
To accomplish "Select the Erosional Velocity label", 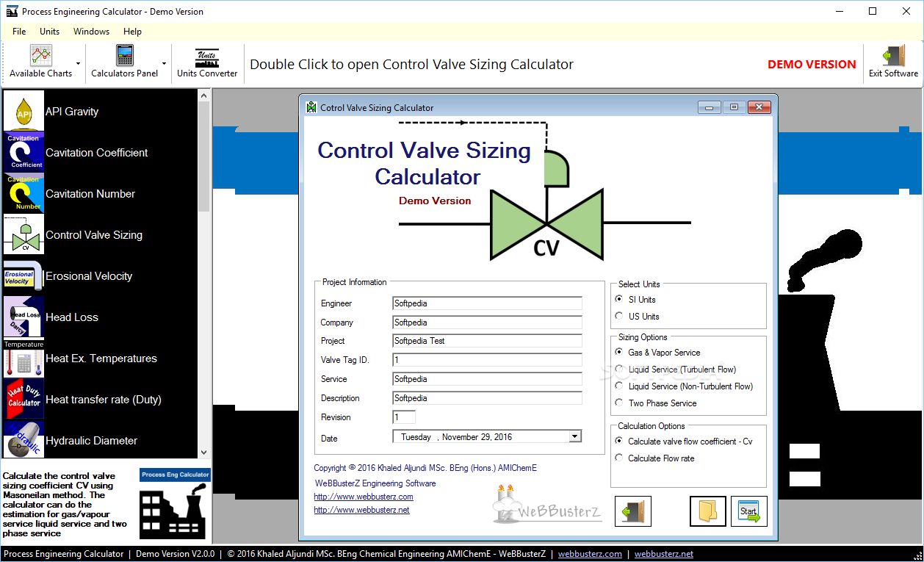I will click(89, 276).
